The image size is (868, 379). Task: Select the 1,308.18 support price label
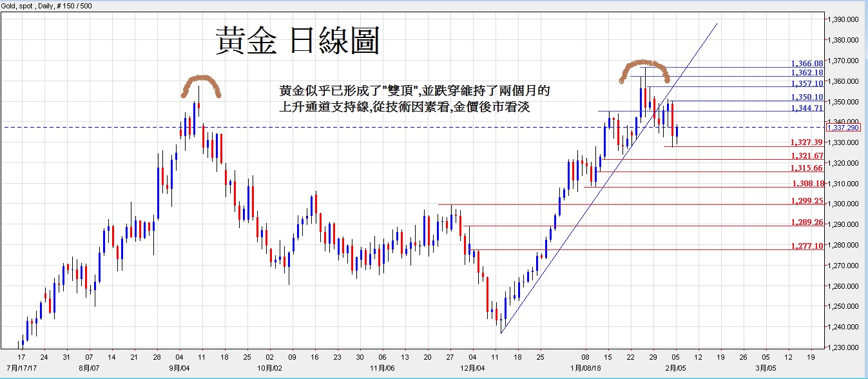[x=808, y=184]
